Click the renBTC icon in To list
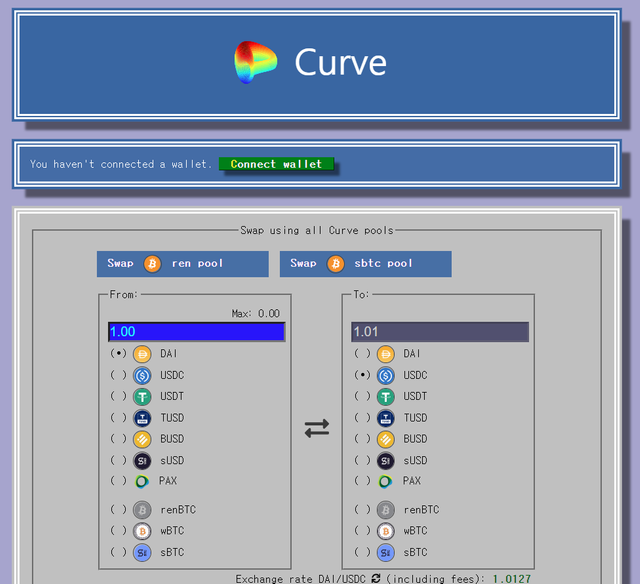Screen dimensions: 640x584 coord(386,510)
